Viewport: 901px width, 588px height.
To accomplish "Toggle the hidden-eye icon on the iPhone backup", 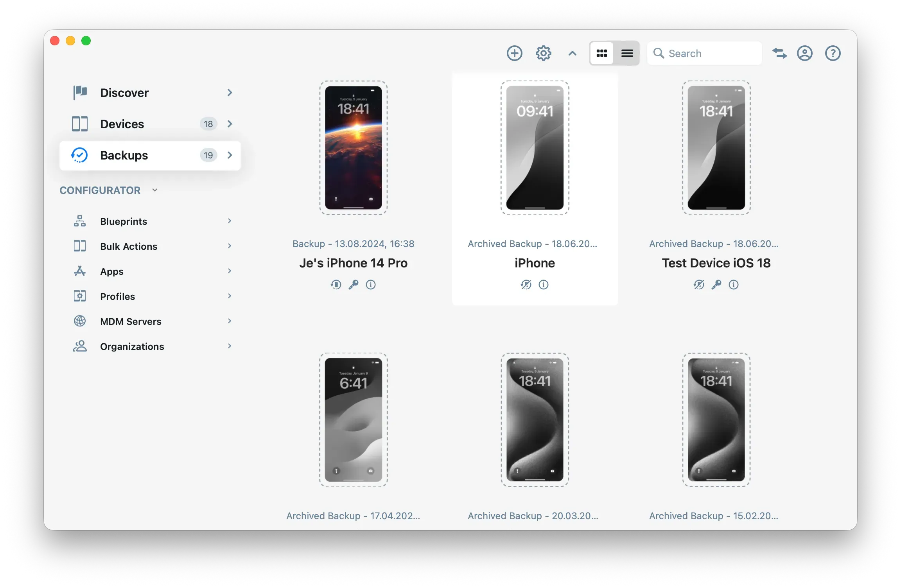I will [x=526, y=285].
